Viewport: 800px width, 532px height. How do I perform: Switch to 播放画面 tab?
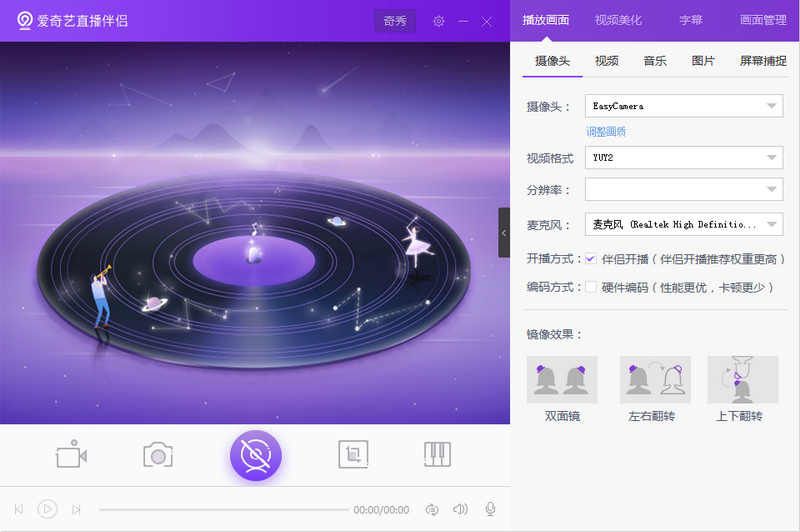tap(545, 20)
